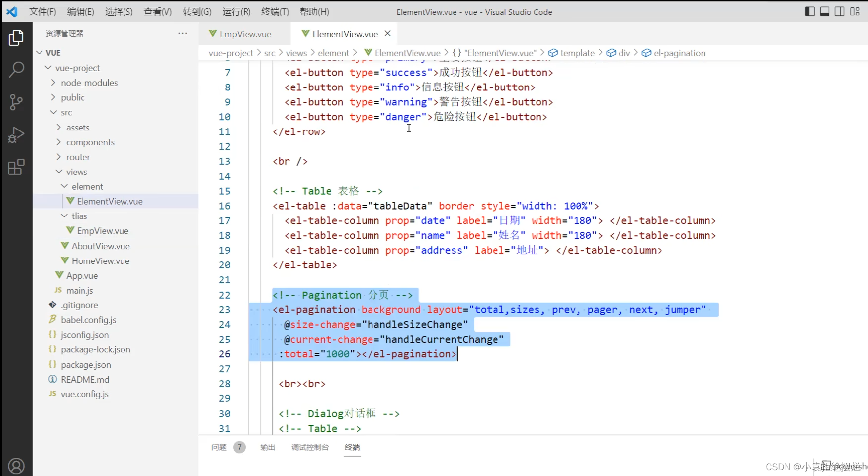
Task: Open the 查看(V) menu
Action: coord(158,12)
